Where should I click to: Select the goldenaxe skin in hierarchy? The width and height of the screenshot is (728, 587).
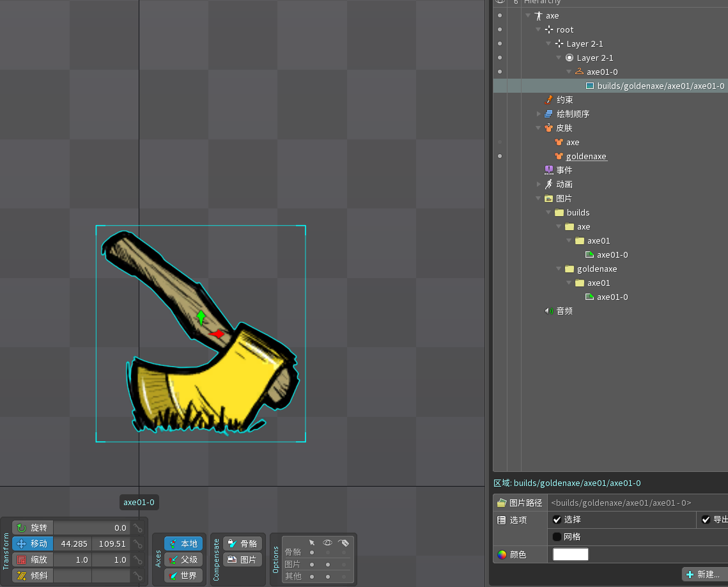pos(586,156)
